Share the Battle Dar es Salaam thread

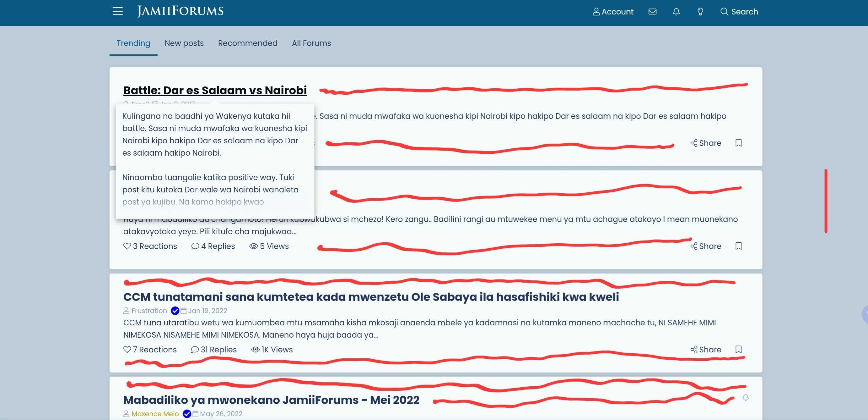coord(706,143)
